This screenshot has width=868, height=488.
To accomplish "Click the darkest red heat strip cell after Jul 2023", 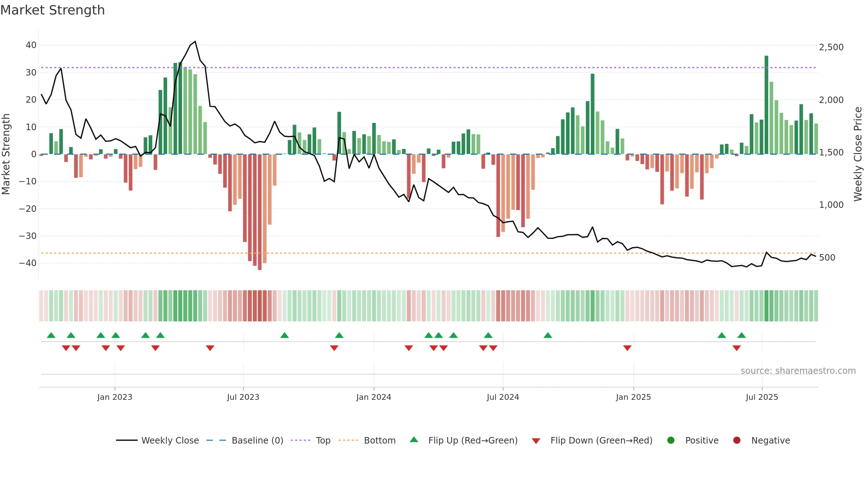I will tap(260, 306).
